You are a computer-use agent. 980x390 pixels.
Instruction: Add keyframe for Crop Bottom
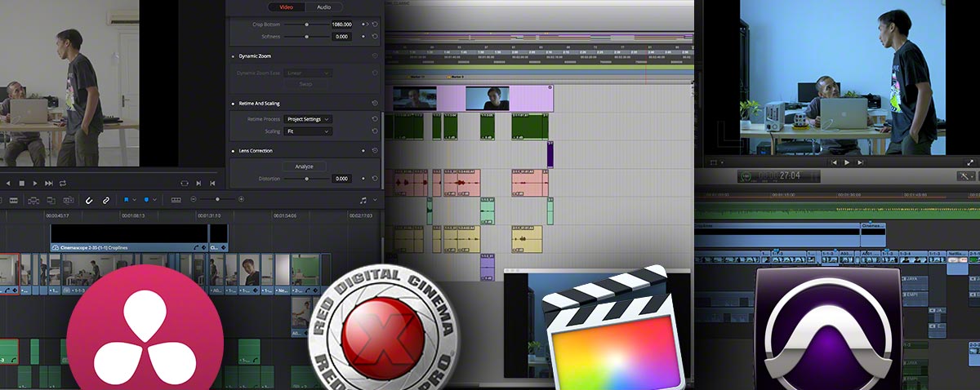pyautogui.click(x=363, y=24)
